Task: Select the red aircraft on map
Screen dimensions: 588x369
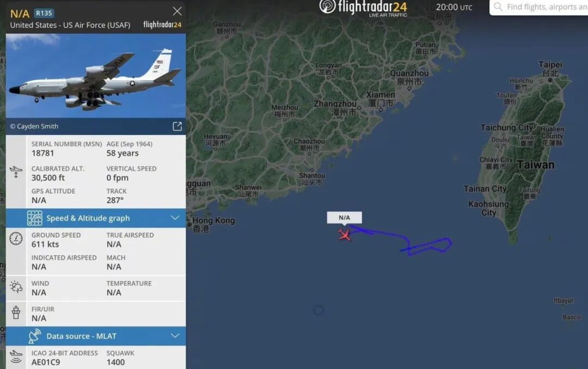Action: [344, 235]
